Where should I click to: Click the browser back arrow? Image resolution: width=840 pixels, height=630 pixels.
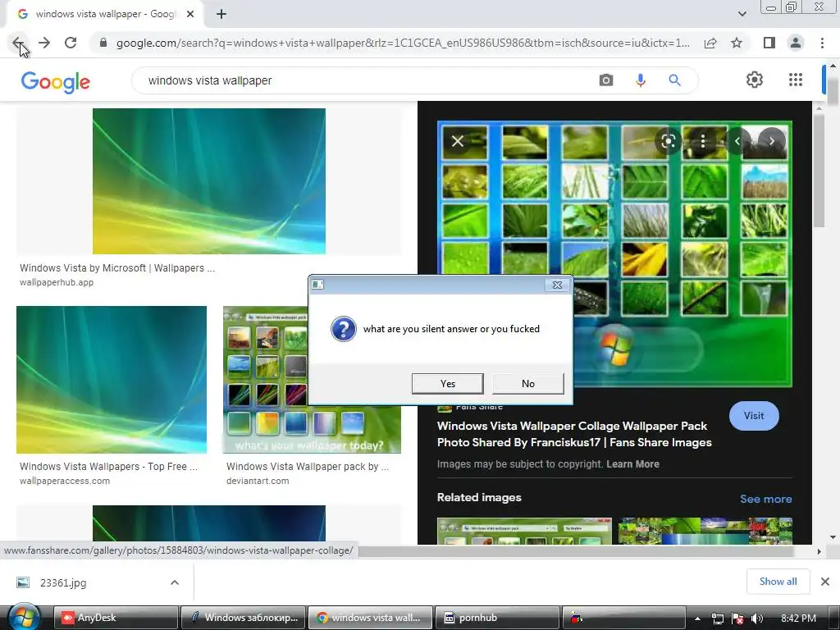tap(18, 43)
